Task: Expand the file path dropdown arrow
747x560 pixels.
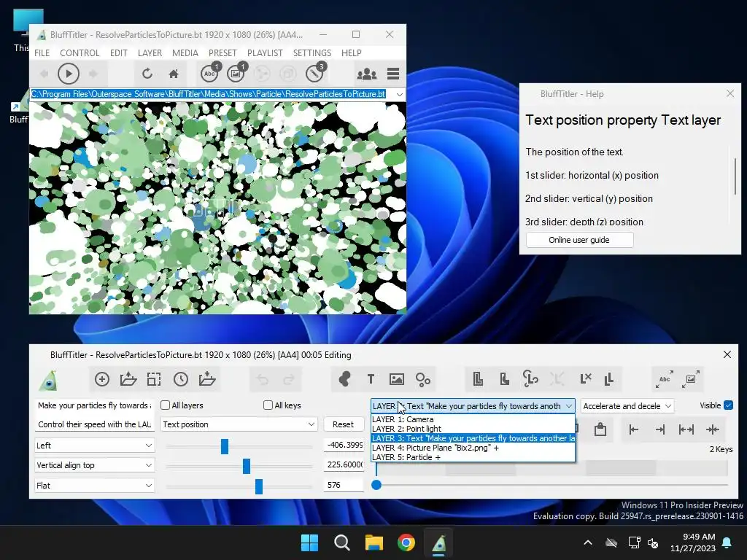Action: point(399,94)
